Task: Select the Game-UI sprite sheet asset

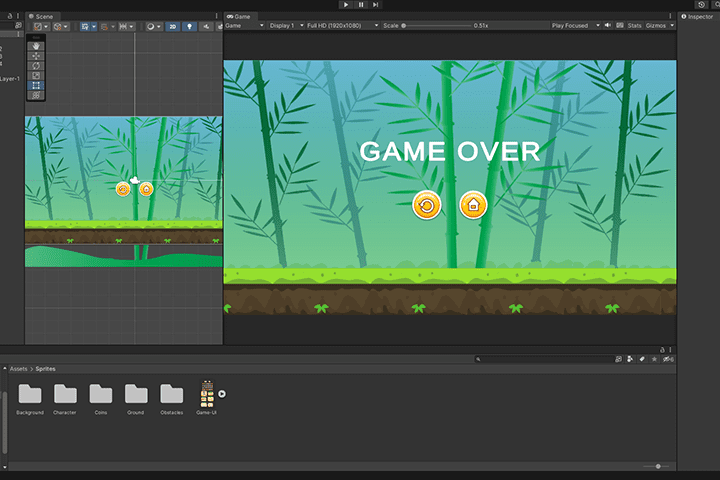Action: click(x=207, y=398)
